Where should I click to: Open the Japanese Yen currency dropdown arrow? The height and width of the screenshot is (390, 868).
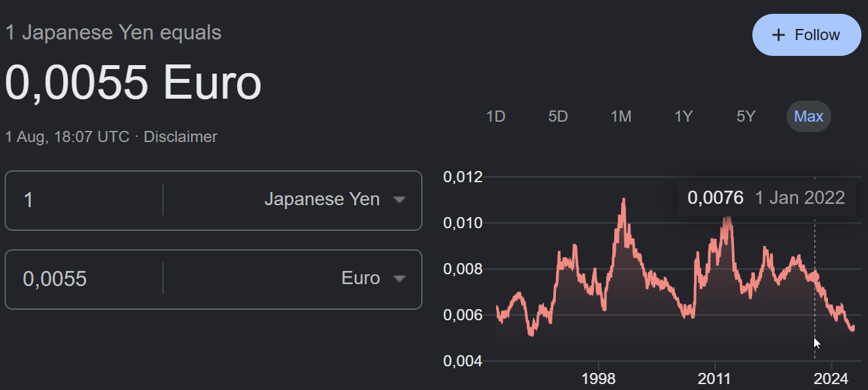click(399, 199)
